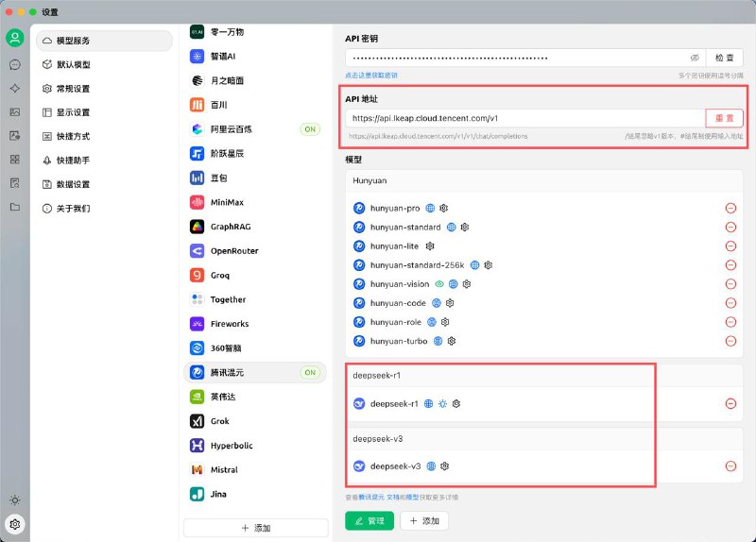The width and height of the screenshot is (756, 542).
Task: Open 数据设置 settings section
Action: click(104, 184)
